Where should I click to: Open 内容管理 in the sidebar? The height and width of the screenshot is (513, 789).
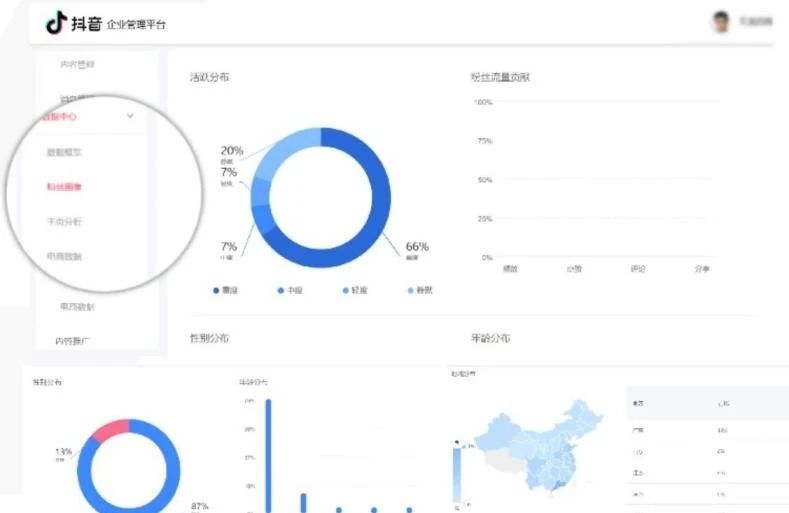[x=77, y=64]
